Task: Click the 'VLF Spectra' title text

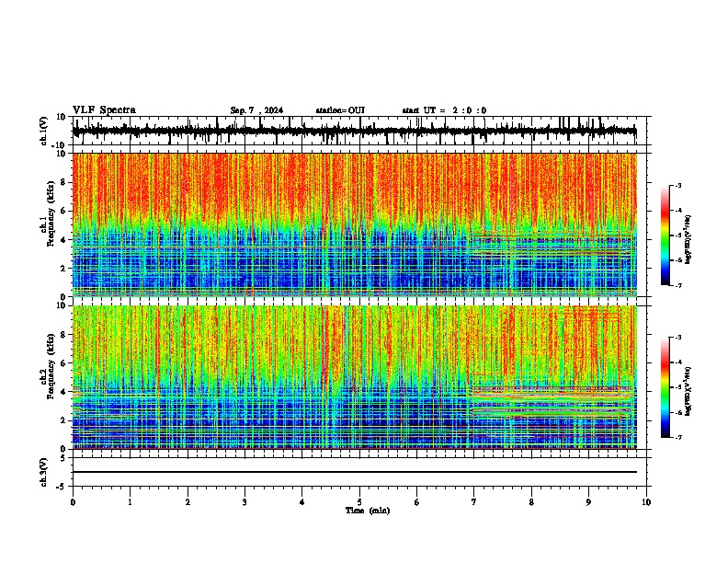Action: [104, 110]
